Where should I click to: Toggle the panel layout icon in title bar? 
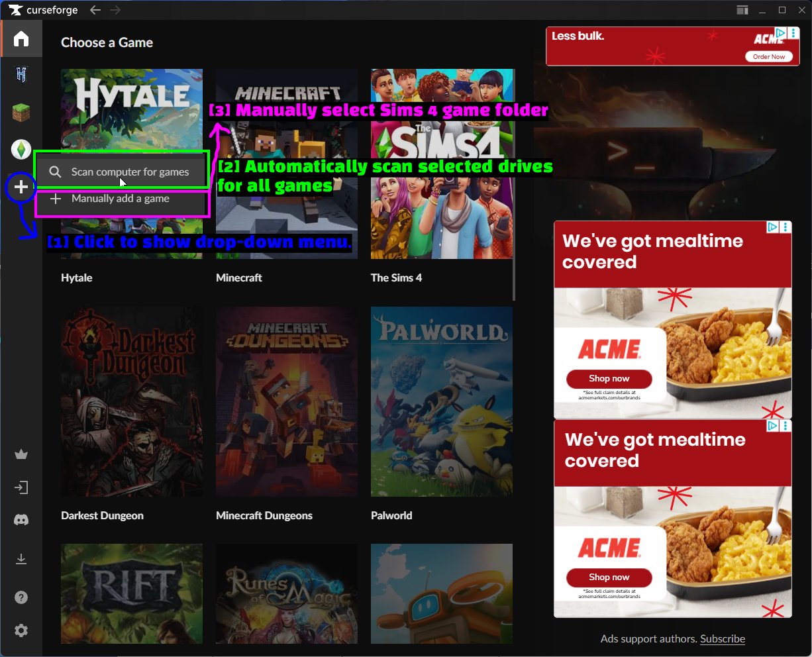click(742, 10)
